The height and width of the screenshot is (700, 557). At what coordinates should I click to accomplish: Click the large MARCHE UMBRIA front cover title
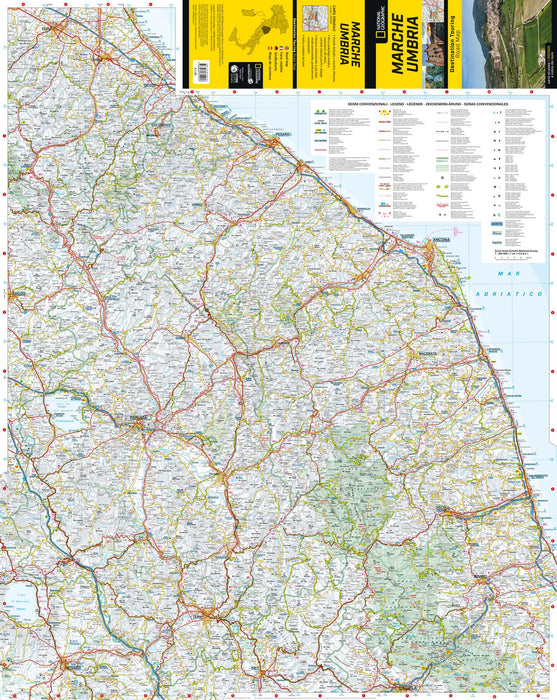[405, 43]
